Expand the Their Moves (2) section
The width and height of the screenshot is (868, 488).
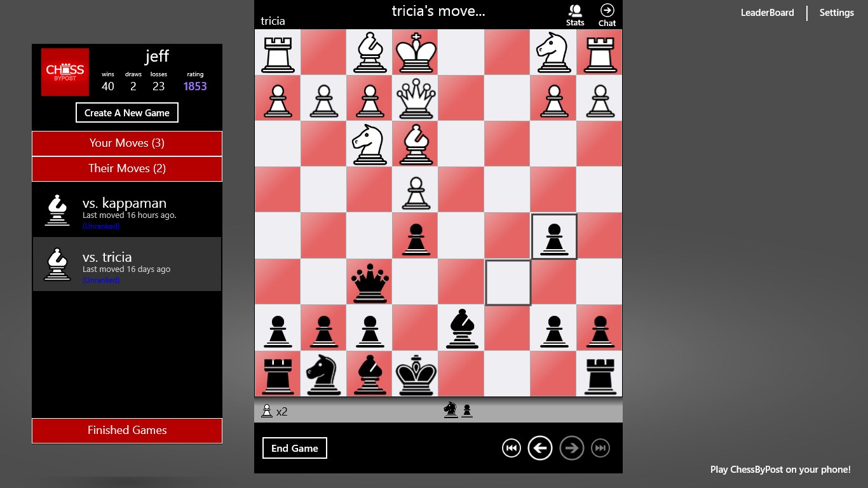click(x=127, y=168)
